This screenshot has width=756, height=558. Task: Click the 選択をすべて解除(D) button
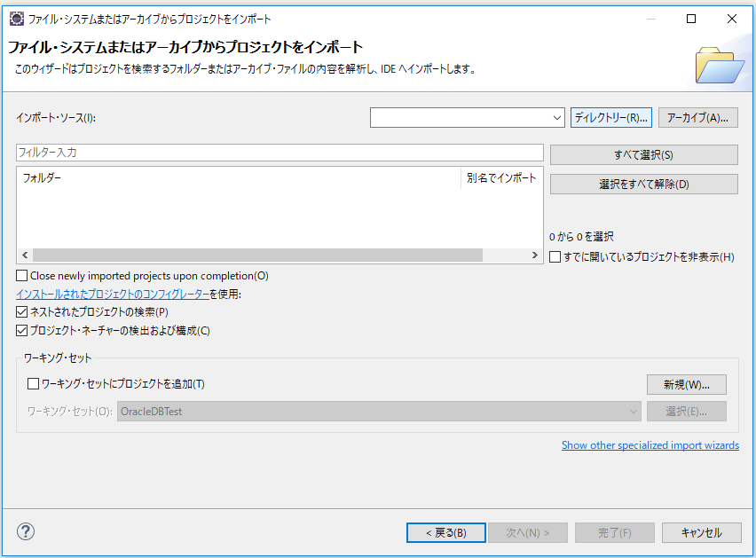coord(643,184)
